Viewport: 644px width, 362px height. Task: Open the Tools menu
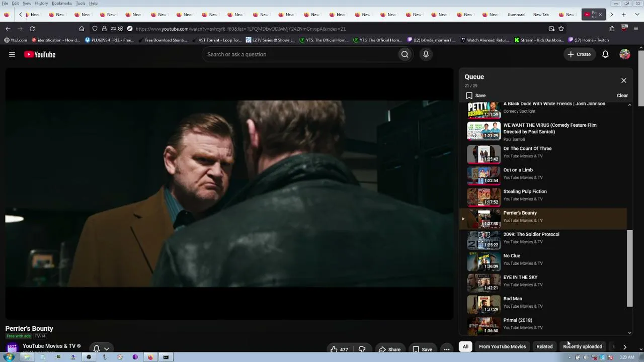(x=80, y=4)
